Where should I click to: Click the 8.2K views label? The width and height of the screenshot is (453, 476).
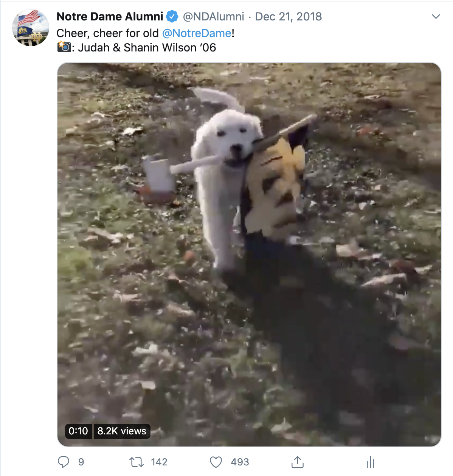122,431
